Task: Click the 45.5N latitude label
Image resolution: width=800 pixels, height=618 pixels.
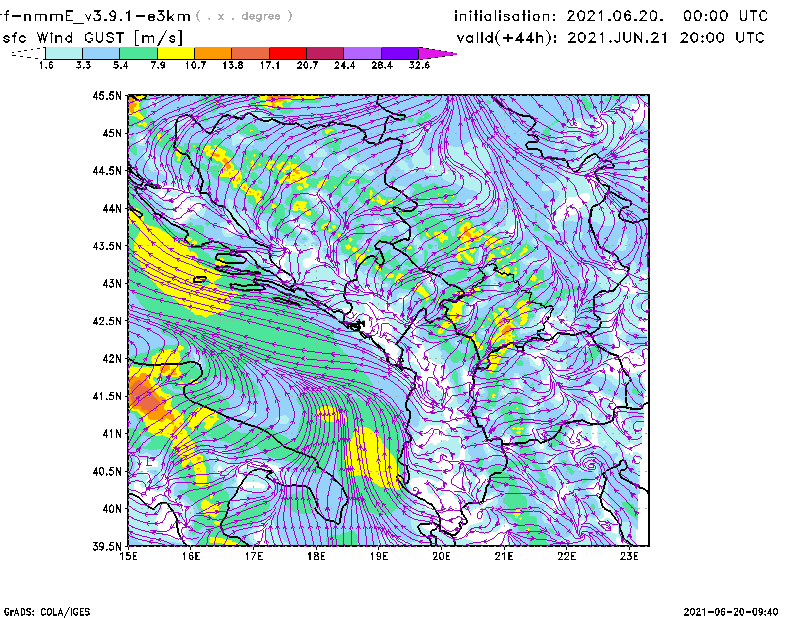Action: tap(107, 95)
